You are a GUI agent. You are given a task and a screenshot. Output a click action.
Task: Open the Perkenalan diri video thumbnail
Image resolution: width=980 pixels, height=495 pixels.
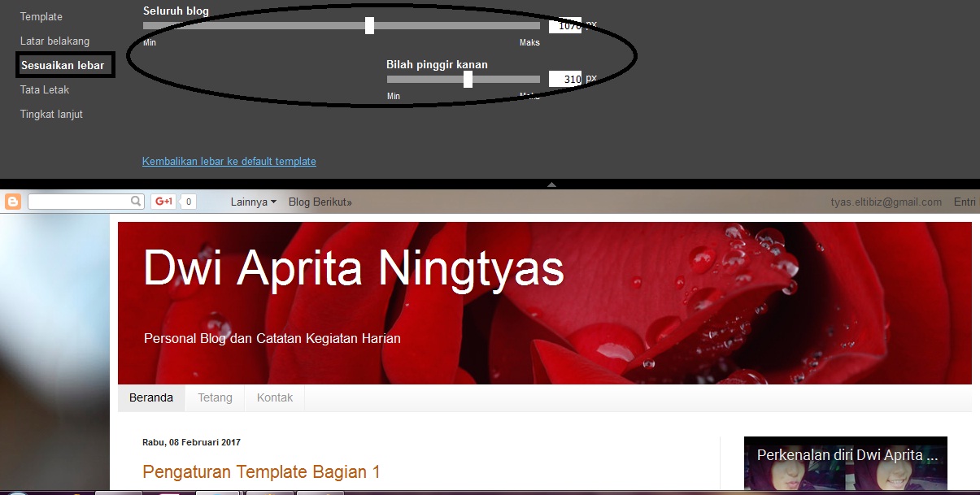tap(845, 464)
